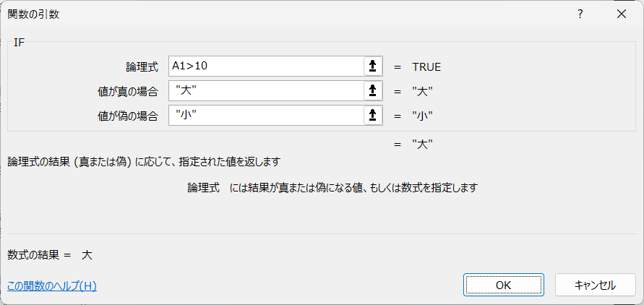Click the function description starting 論理式の結果

coord(144,161)
